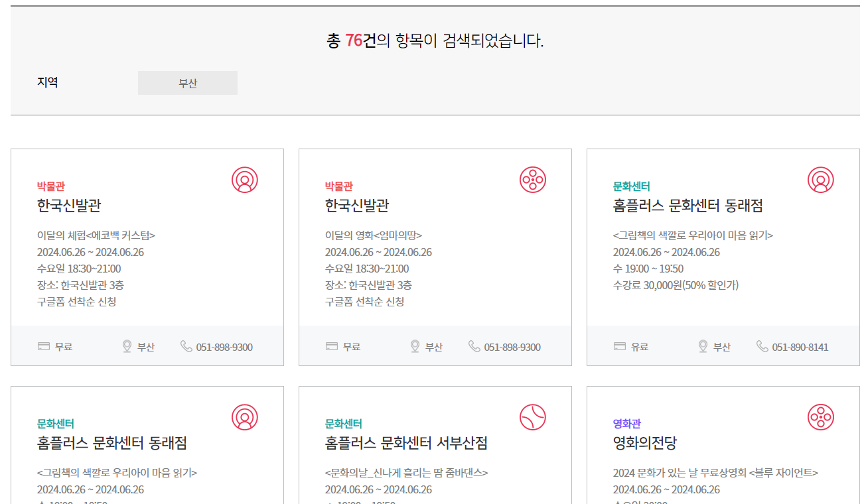Image resolution: width=866 pixels, height=504 pixels.
Task: Open lower-row 홈플러스 문화센터 동래점 title
Action: [x=112, y=443]
